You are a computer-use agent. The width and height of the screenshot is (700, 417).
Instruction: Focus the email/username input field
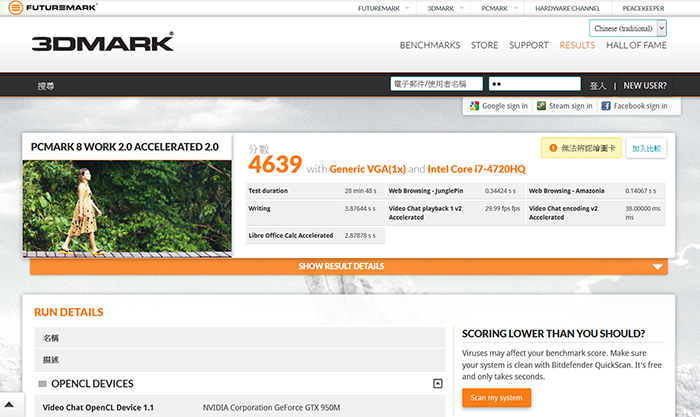(x=437, y=83)
